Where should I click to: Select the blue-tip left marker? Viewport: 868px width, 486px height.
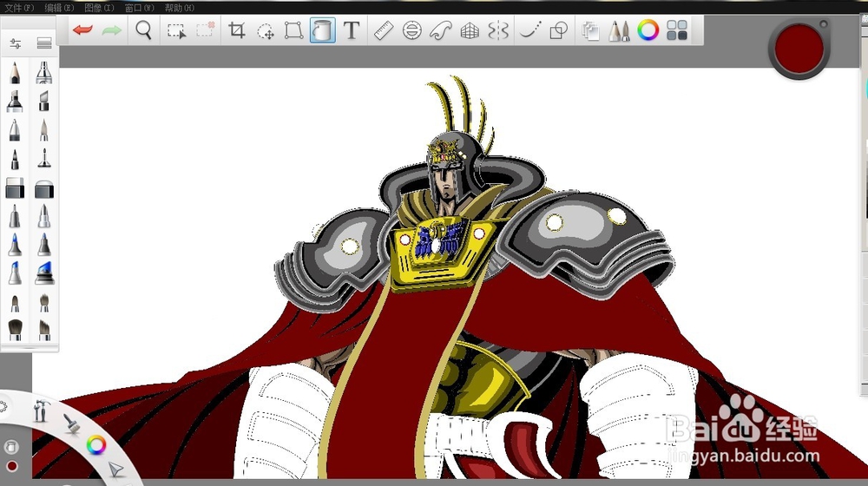[15, 244]
